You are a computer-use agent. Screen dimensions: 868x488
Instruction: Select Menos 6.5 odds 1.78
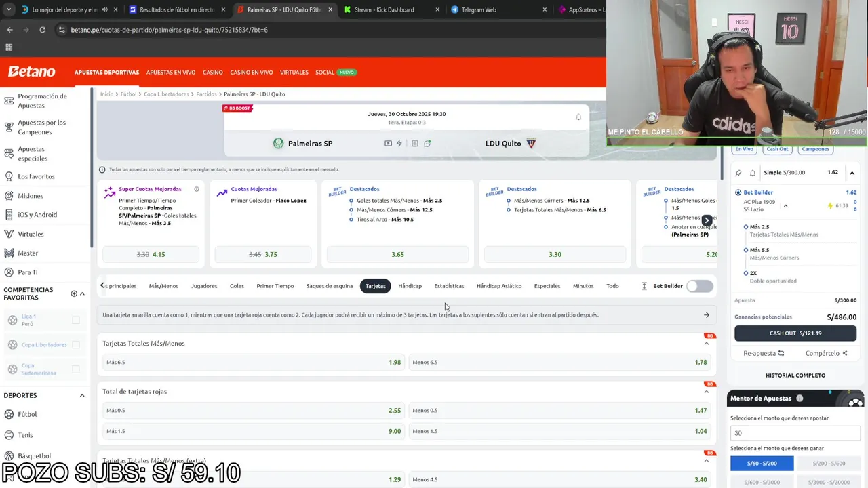click(x=559, y=363)
